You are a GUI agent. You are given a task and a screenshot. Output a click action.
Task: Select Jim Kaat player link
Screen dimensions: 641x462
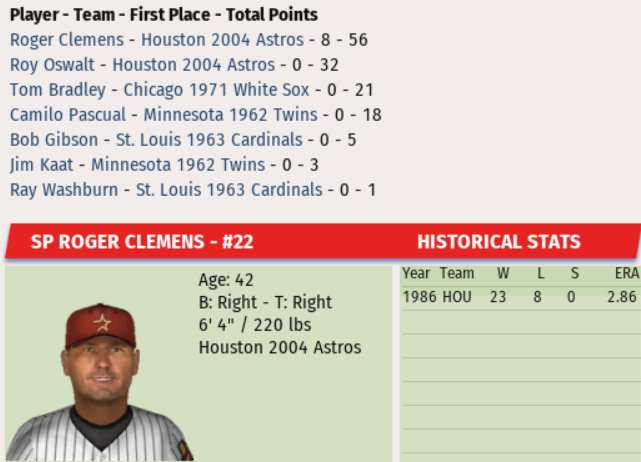click(x=39, y=165)
